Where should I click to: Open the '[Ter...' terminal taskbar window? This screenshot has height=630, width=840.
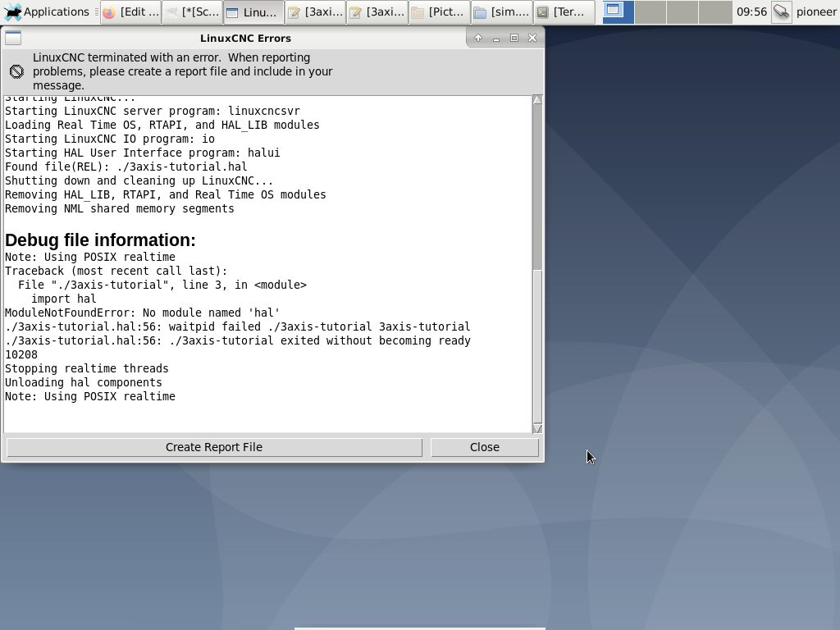pos(563,12)
